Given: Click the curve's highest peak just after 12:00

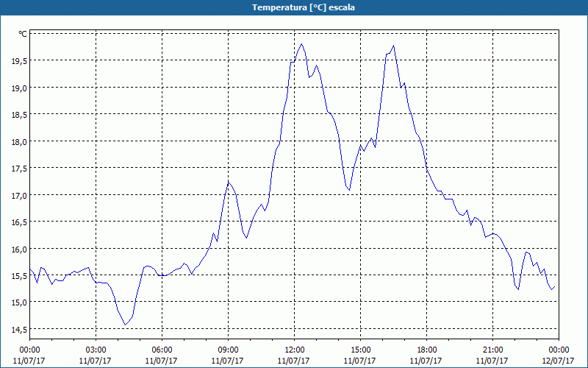Looking at the screenshot, I should [301, 44].
